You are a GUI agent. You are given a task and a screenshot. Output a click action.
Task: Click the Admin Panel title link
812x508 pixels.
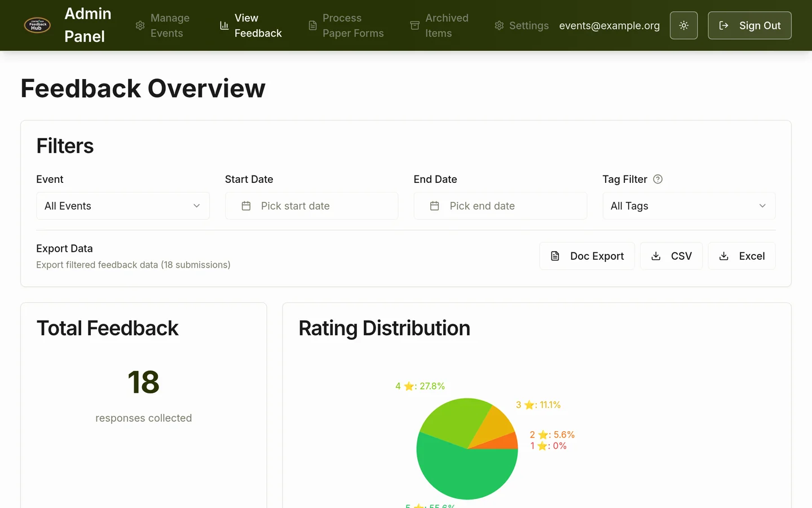87,25
